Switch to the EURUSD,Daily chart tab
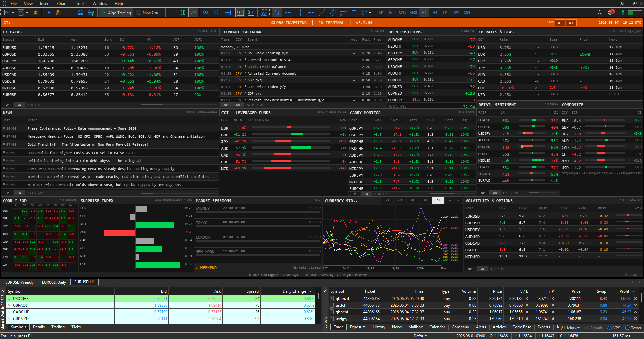644x339 pixels. coord(54,282)
